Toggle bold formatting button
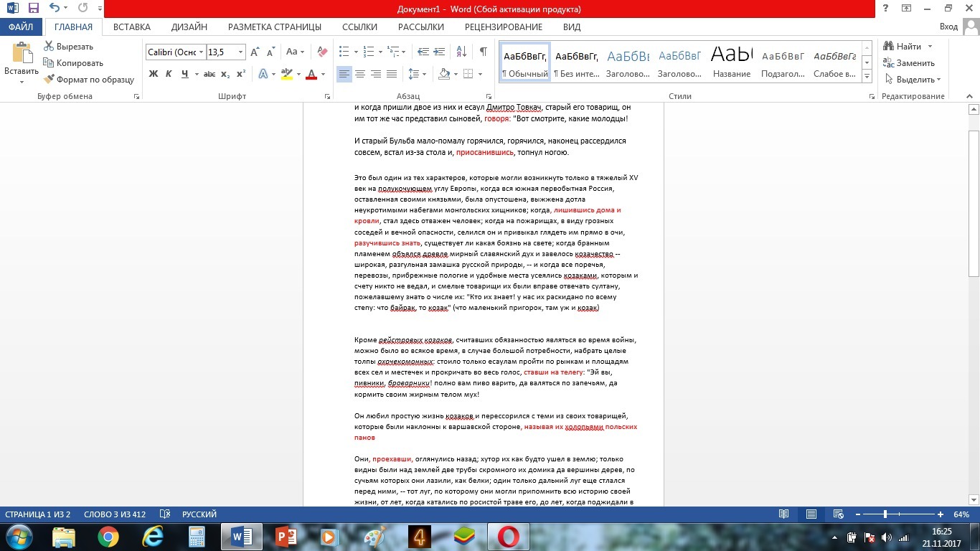The image size is (980, 551). (153, 74)
